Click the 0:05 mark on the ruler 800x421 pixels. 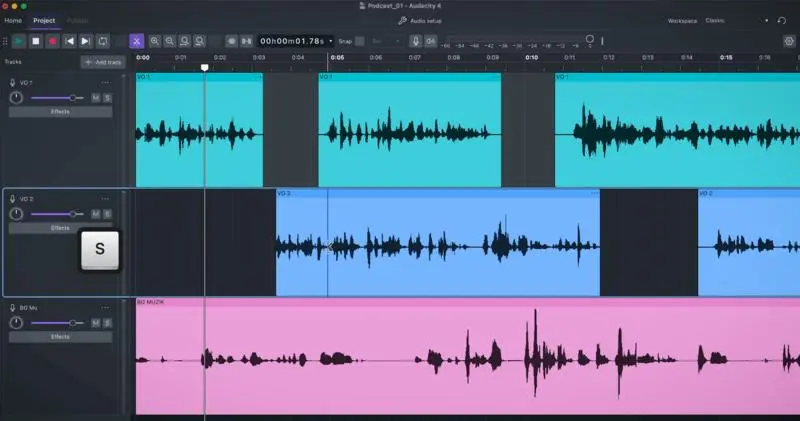[337, 58]
